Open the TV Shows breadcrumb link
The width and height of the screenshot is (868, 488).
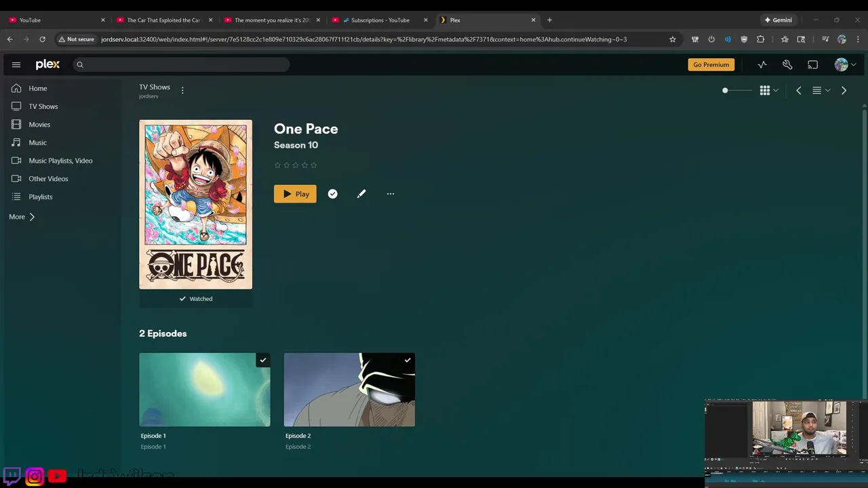[x=155, y=87]
